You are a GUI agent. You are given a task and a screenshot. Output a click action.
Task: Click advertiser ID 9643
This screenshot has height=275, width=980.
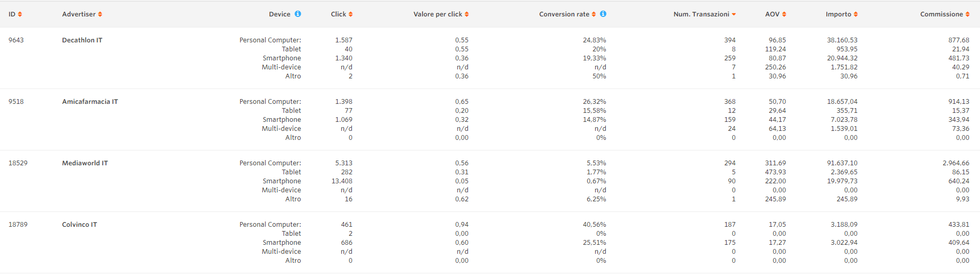[16, 40]
